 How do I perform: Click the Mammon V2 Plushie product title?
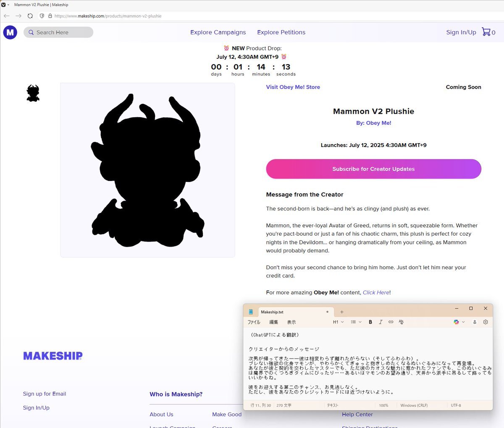tap(374, 111)
